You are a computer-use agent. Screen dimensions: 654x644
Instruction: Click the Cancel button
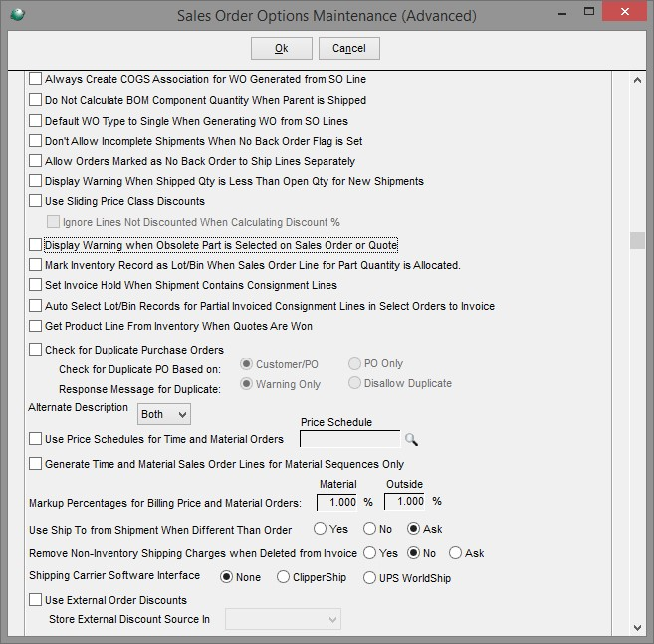[x=349, y=49]
